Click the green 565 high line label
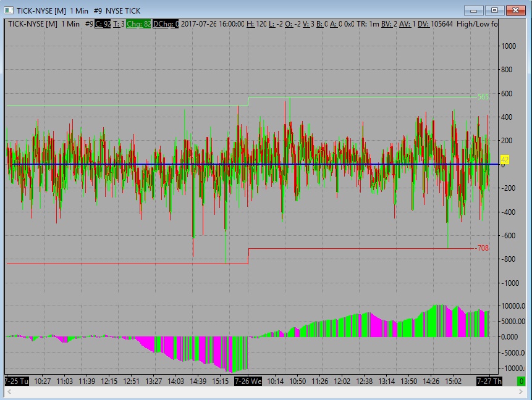 tap(483, 97)
